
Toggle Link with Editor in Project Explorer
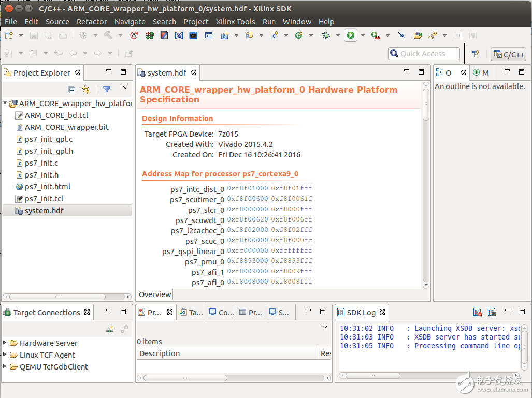[86, 90]
